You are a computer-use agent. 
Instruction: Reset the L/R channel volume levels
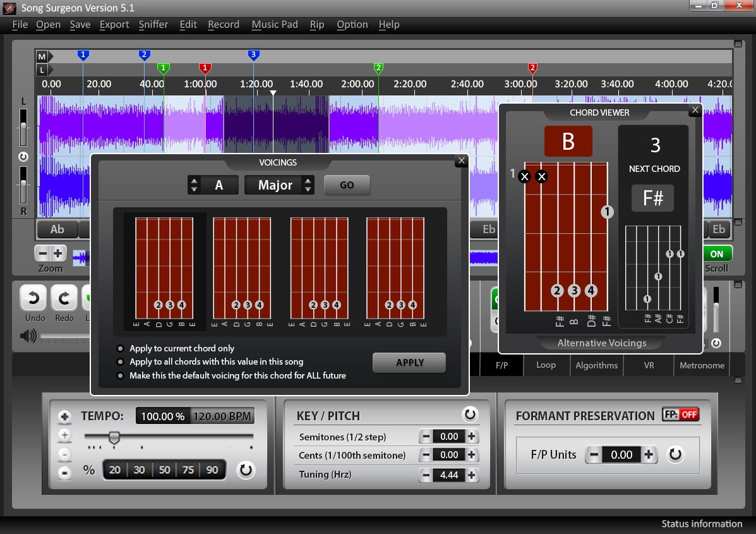(23, 157)
